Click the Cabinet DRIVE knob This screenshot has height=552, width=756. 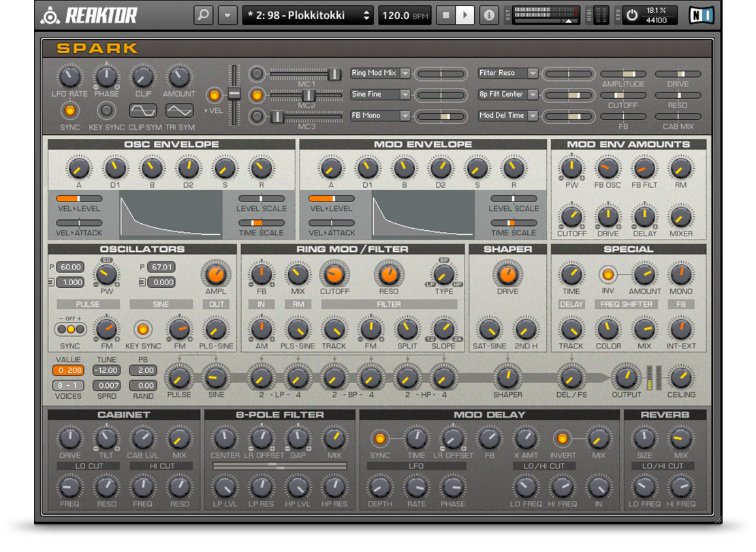[x=70, y=439]
